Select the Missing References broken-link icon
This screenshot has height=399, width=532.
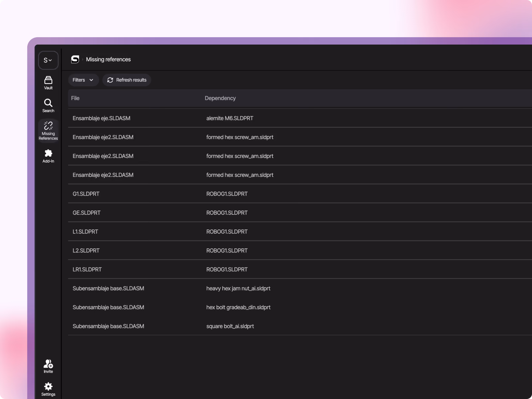coord(48,126)
